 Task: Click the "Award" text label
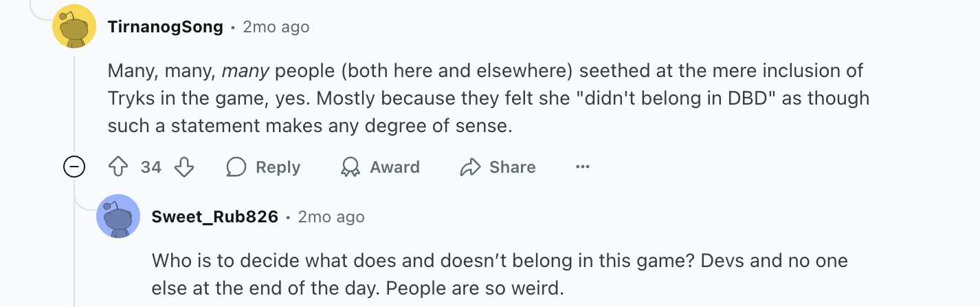pos(394,167)
